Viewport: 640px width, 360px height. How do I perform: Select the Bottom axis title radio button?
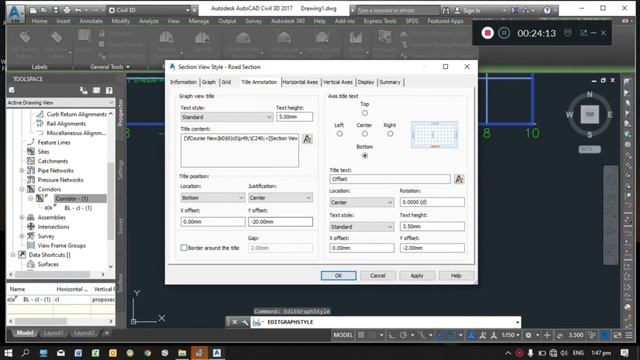(364, 156)
